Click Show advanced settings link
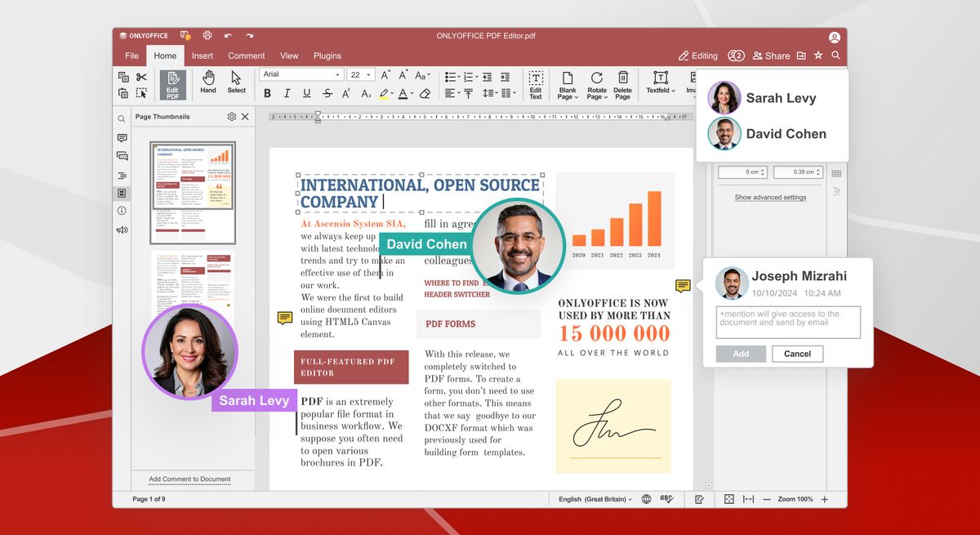Viewport: 980px width, 535px height. tap(770, 198)
